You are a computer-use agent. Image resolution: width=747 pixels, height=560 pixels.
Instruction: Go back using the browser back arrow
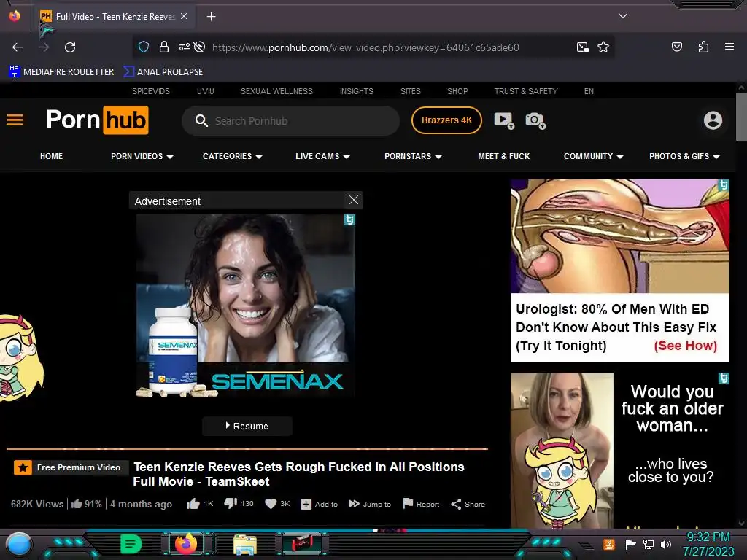[x=18, y=47]
